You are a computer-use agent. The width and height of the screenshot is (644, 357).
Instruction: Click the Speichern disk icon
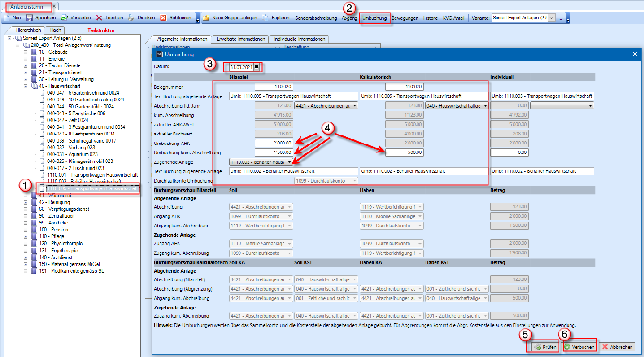point(30,18)
